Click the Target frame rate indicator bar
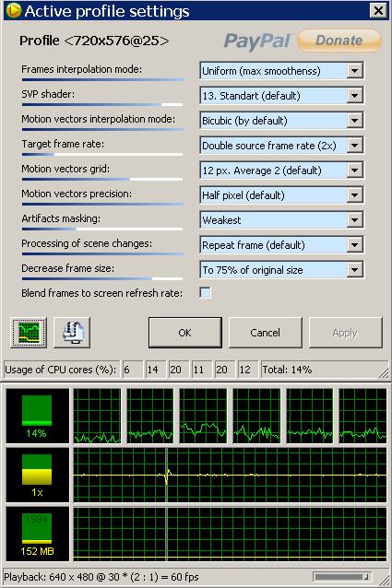This screenshot has width=392, height=588. click(102, 154)
